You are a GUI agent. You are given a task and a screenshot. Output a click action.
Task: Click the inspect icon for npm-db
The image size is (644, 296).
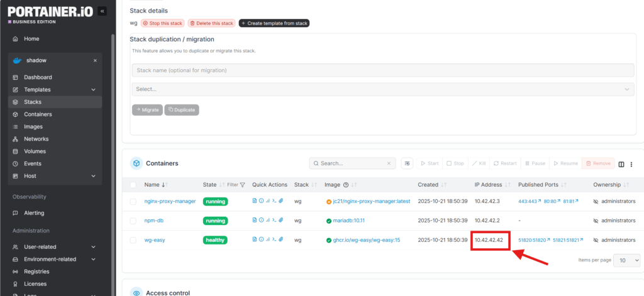261,221
